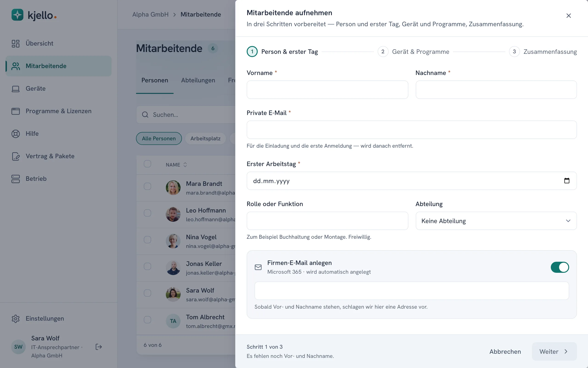Click the envelope icon beside Firmen-E-Mail anlegen
The height and width of the screenshot is (368, 588).
(258, 267)
